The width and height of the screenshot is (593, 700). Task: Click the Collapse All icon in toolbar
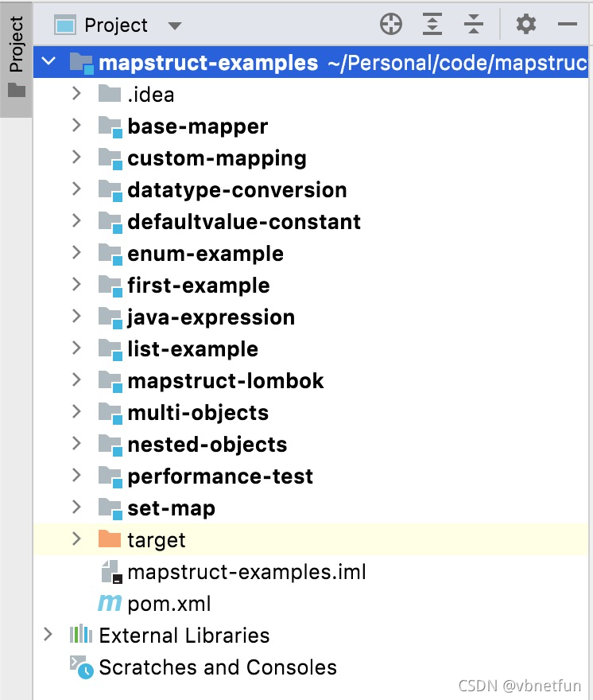click(x=474, y=25)
